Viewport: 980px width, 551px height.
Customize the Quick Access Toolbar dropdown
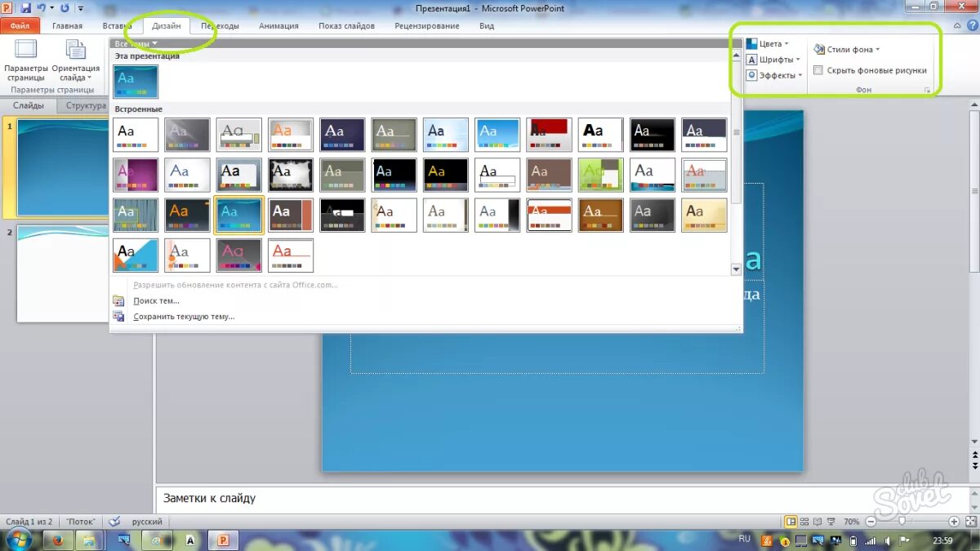click(x=80, y=8)
